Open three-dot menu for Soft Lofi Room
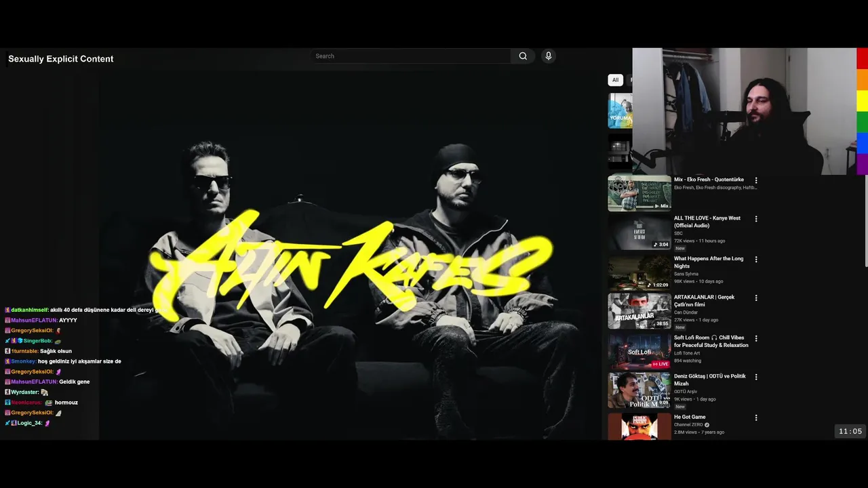The width and height of the screenshot is (868, 488). (x=756, y=338)
